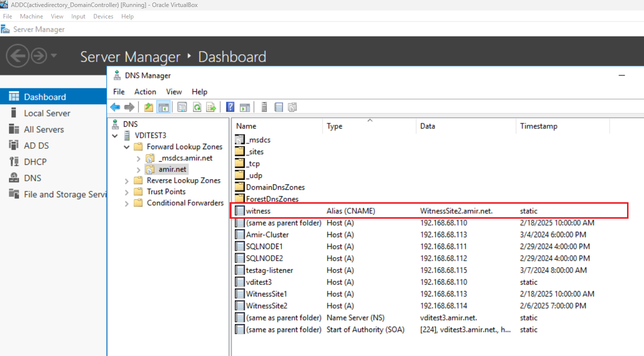Viewport: 644px width, 356px height.
Task: Expand the Trust Points node
Action: tap(127, 192)
